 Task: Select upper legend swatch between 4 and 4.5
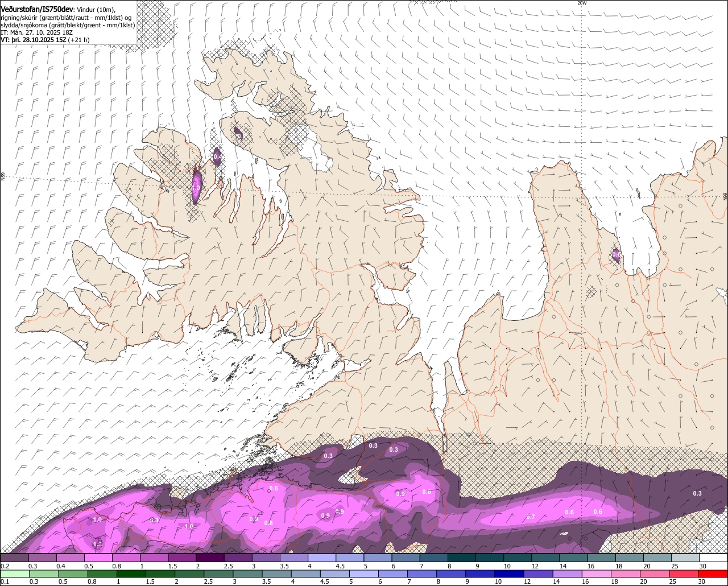[322, 558]
